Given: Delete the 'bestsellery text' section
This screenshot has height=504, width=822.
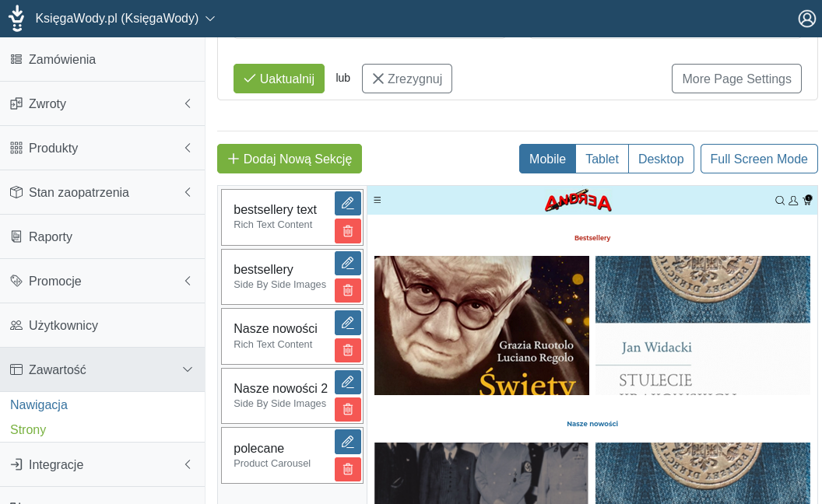Looking at the screenshot, I should pos(348,231).
